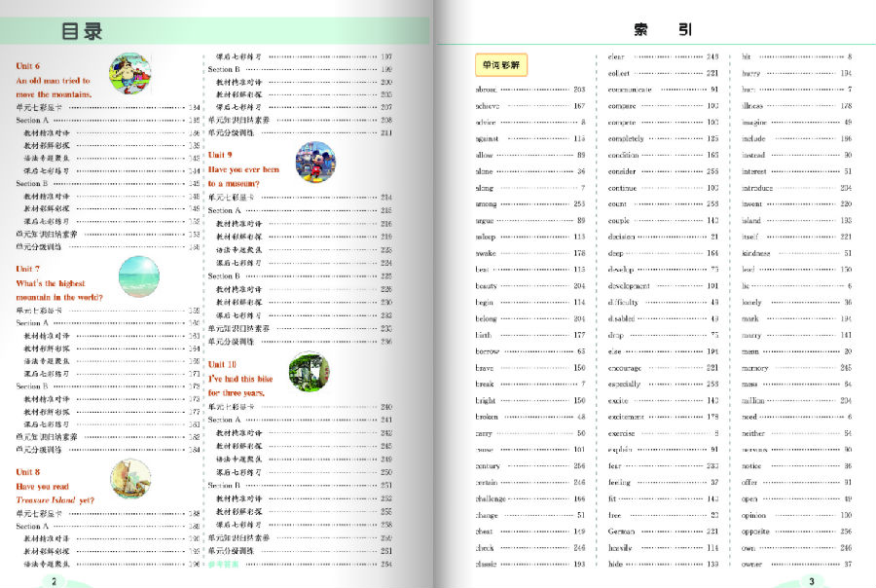This screenshot has height=588, width=876.
Task: Click 'What's the highest' title line
Action: click(x=51, y=283)
